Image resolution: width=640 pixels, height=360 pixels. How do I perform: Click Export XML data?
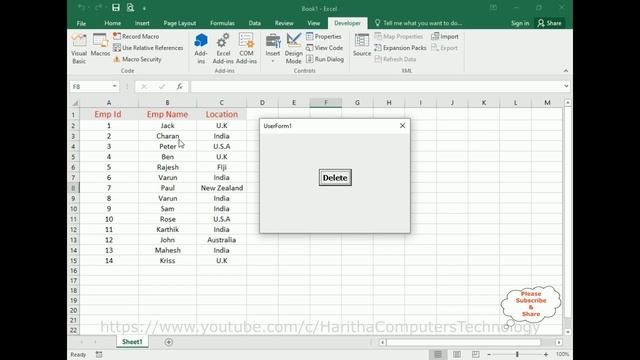(444, 48)
